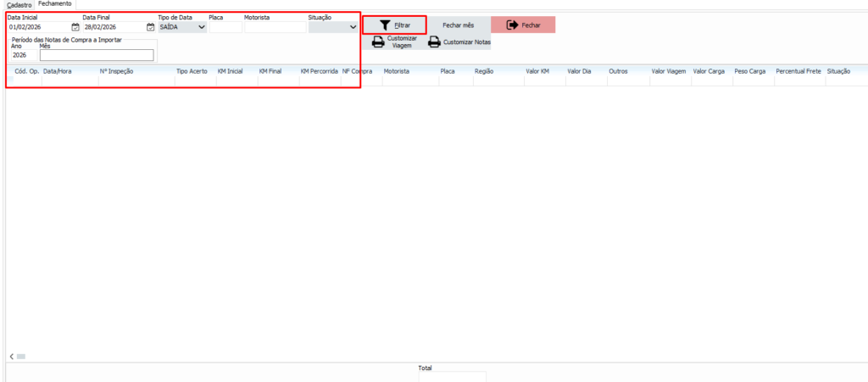Open the Data Final calendar picker

coord(149,27)
